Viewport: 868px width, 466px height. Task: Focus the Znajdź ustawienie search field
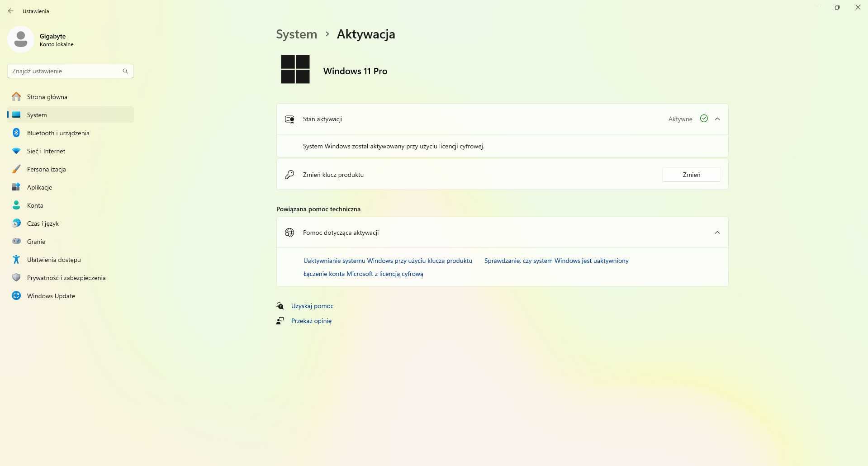[x=71, y=71]
